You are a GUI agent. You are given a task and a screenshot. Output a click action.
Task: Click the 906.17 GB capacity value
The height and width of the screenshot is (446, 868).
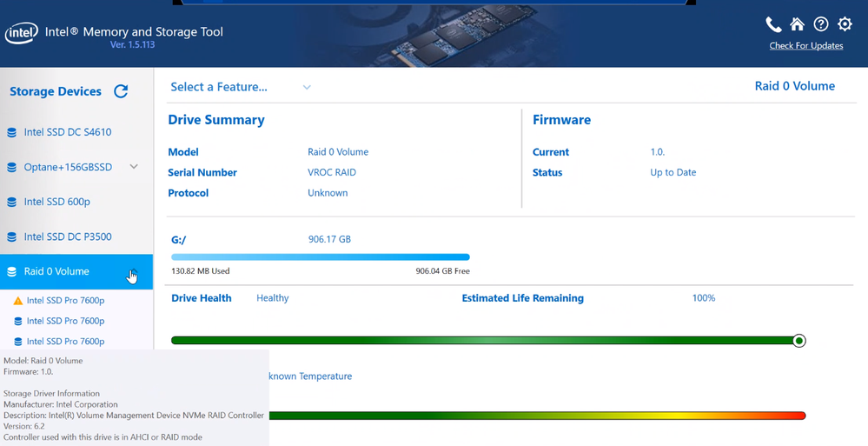coord(329,239)
